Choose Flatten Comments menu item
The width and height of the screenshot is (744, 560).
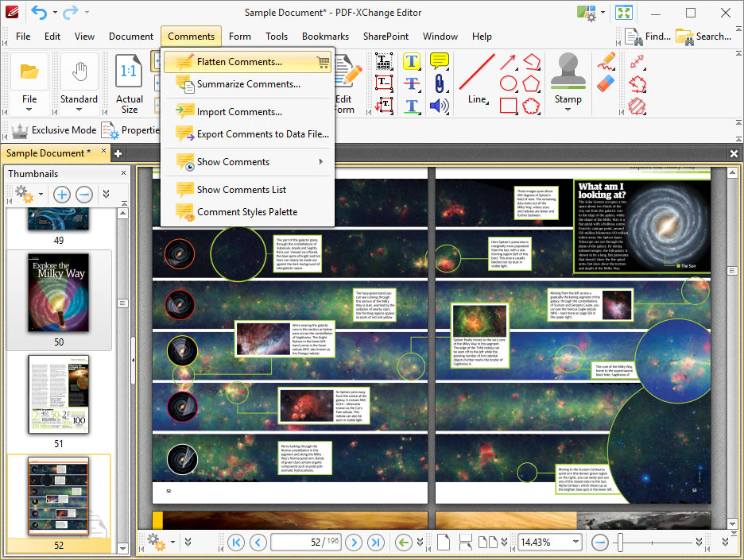coord(248,62)
